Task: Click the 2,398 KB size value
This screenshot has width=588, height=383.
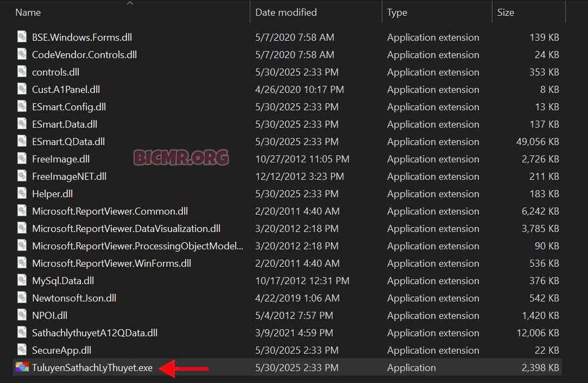Action: point(540,368)
